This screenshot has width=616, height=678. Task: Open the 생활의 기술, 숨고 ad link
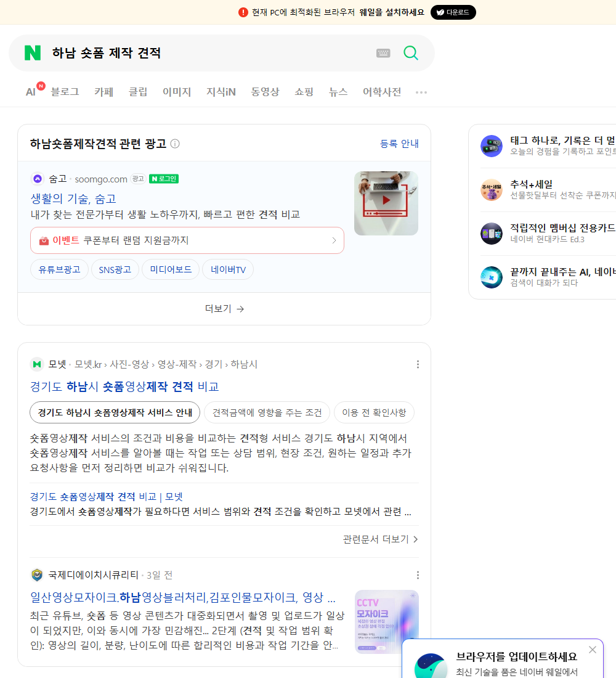[73, 198]
